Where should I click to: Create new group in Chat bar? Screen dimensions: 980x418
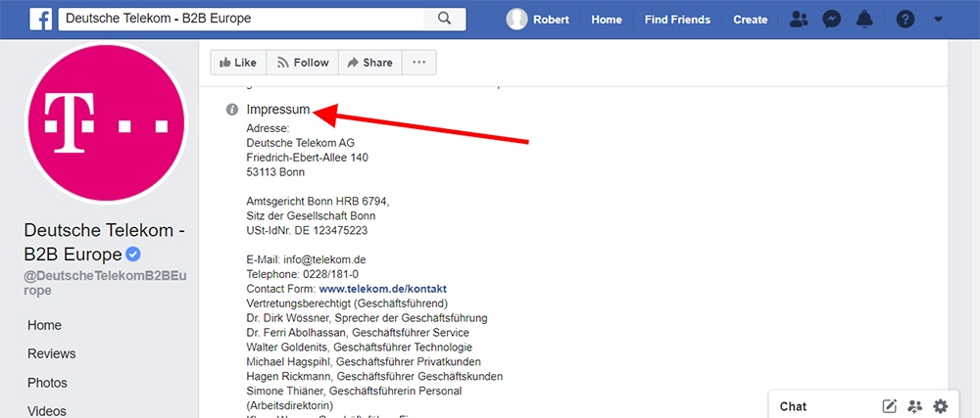915,407
